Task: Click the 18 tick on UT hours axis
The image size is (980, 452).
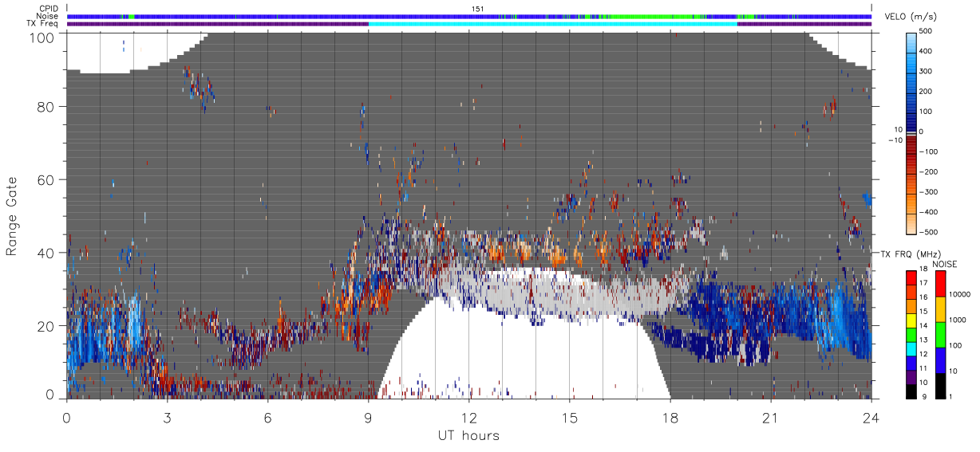Action: 670,418
